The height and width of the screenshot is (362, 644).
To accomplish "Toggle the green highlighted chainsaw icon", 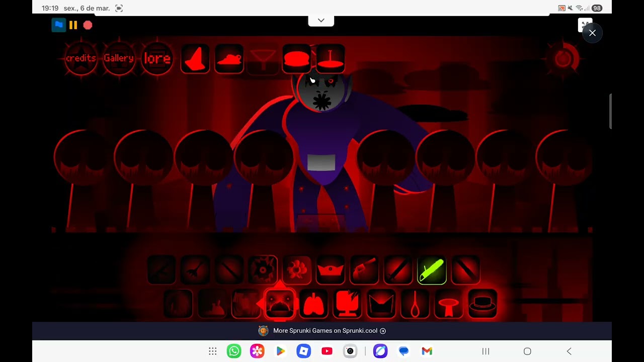I will [432, 270].
